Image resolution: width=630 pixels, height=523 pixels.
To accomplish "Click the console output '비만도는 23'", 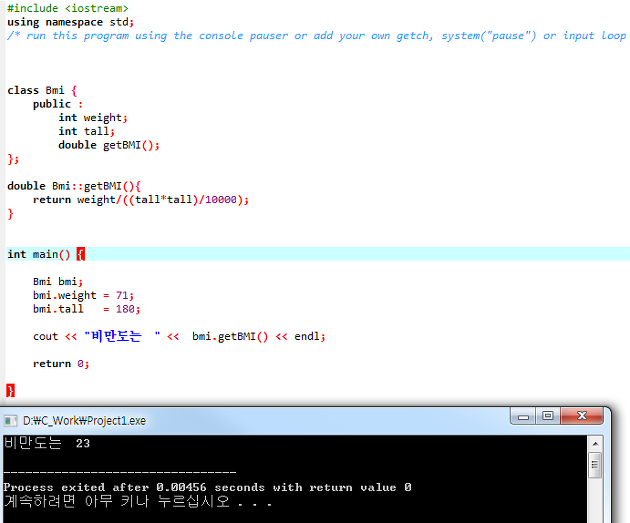I will tap(47, 443).
